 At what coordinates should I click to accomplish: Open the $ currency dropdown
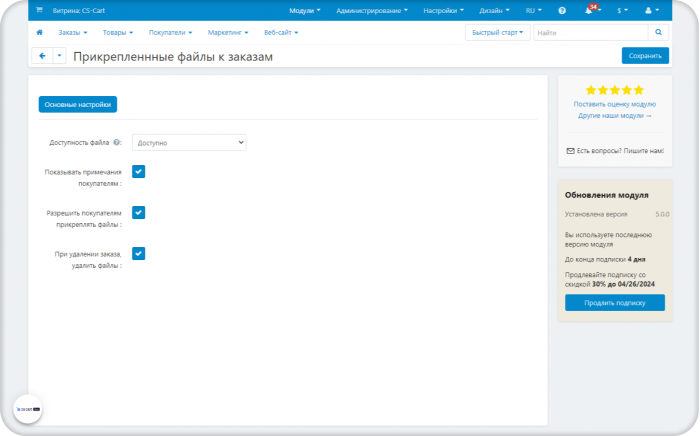[622, 10]
